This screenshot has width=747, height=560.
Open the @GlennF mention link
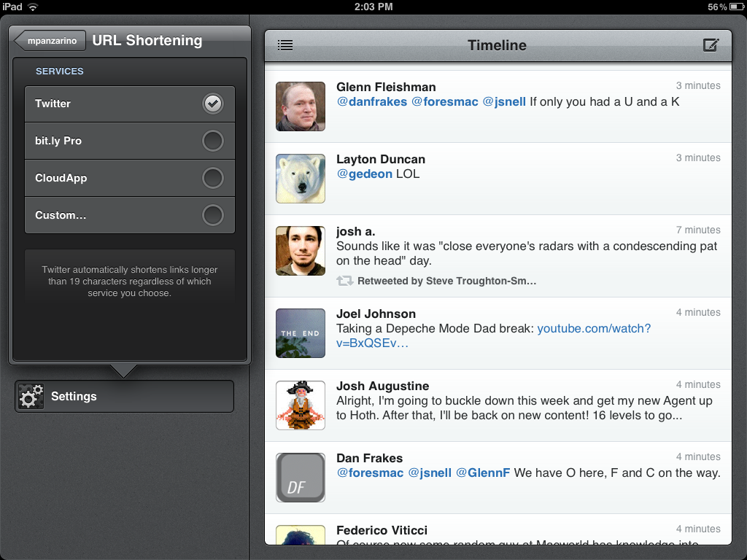483,472
